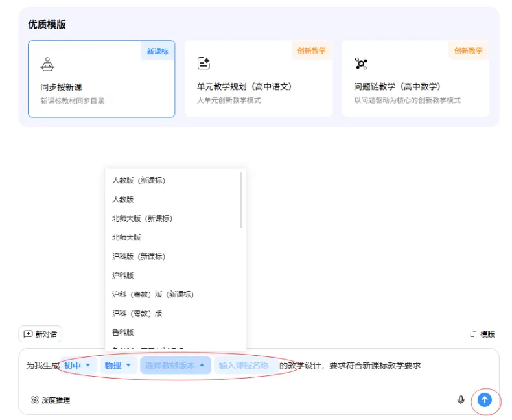Click 创新教学 tag on 问题链教学 card
The image size is (512, 420).
469,51
